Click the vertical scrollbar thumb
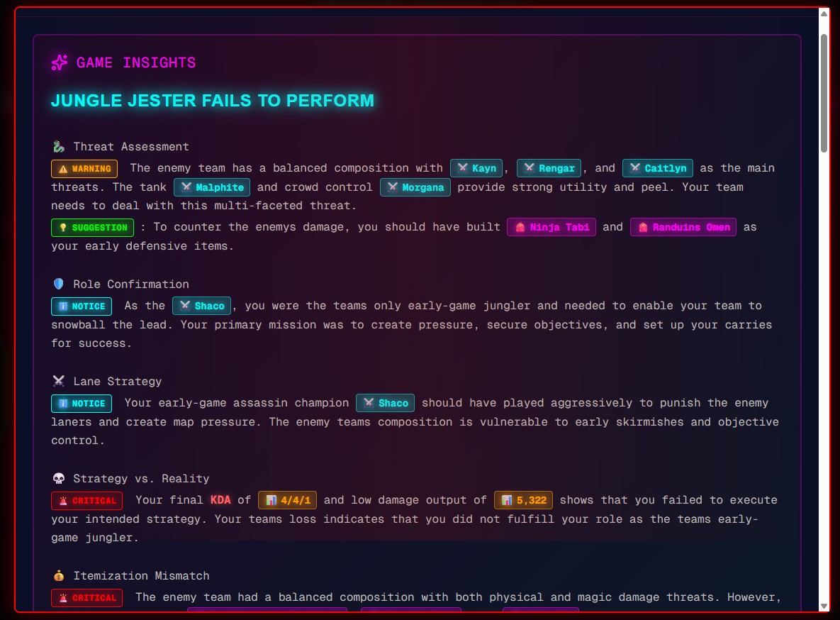Screen dimensions: 840x620 point(824,94)
